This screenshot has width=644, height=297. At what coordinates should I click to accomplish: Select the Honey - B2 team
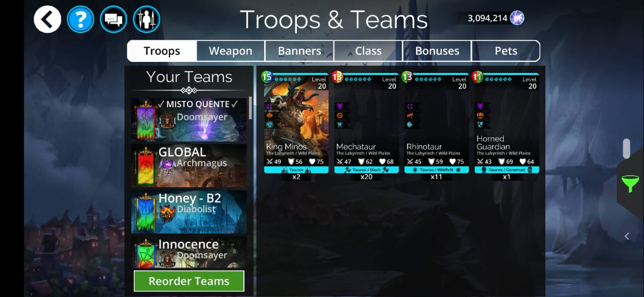click(x=189, y=211)
